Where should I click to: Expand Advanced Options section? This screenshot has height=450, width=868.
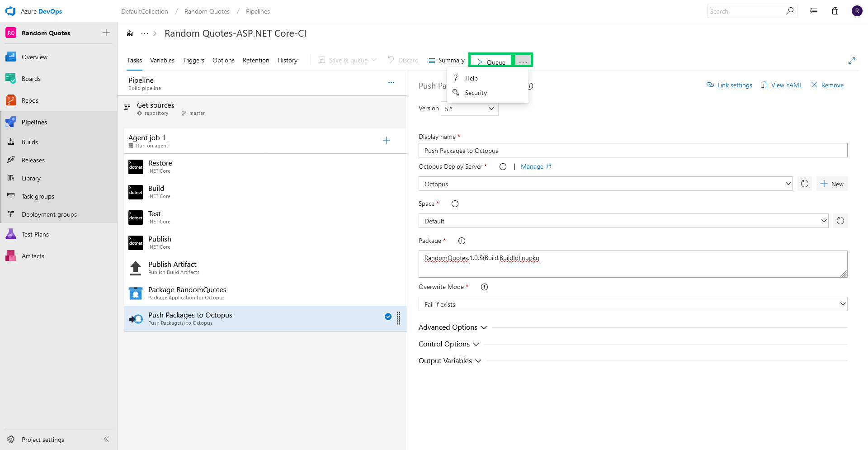coord(453,327)
